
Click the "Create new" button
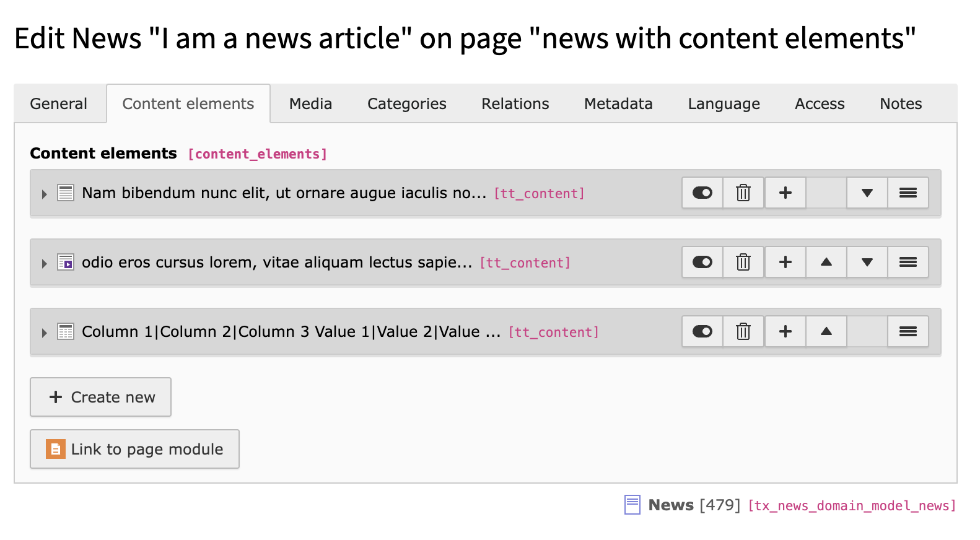tap(101, 397)
